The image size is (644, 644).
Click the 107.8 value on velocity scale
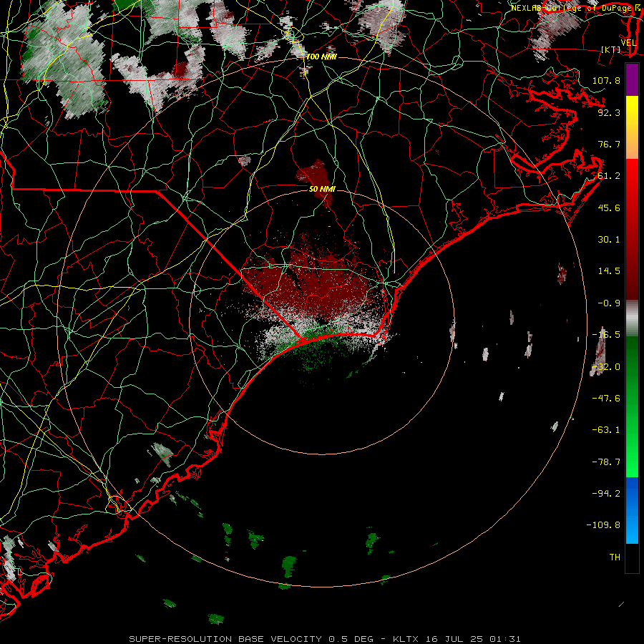[606, 80]
